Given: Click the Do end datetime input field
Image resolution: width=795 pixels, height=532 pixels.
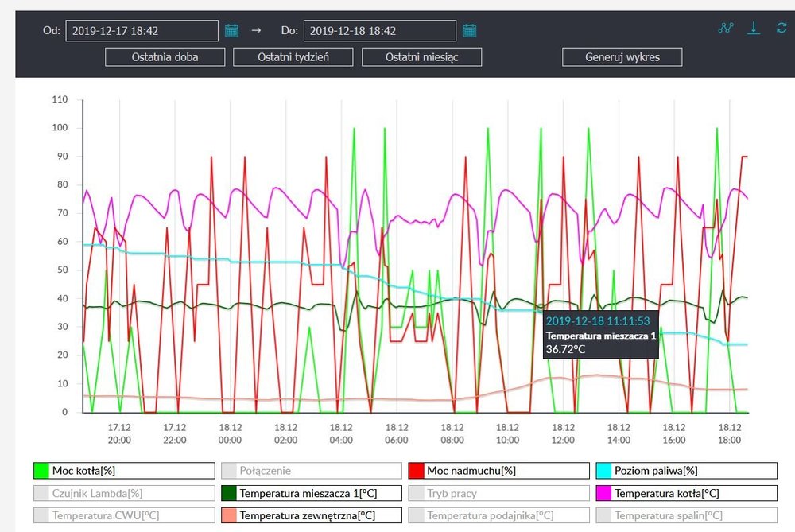Looking at the screenshot, I should 380,31.
